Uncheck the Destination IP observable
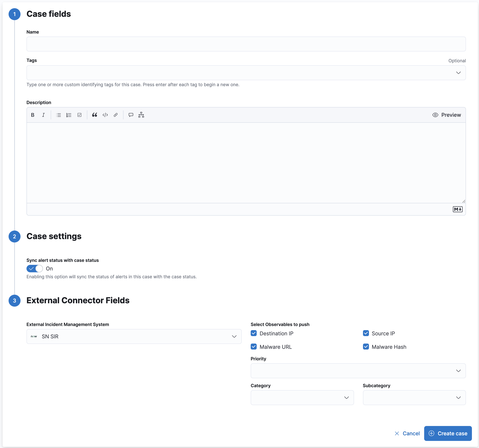479x448 pixels. coord(253,333)
